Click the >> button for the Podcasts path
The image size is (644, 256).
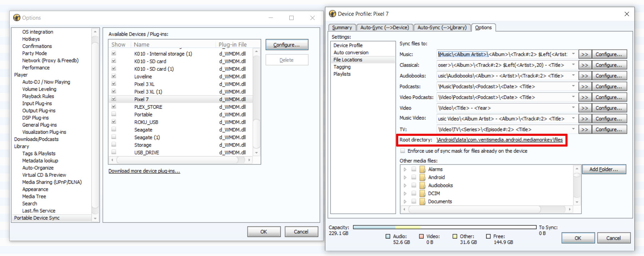(x=584, y=87)
